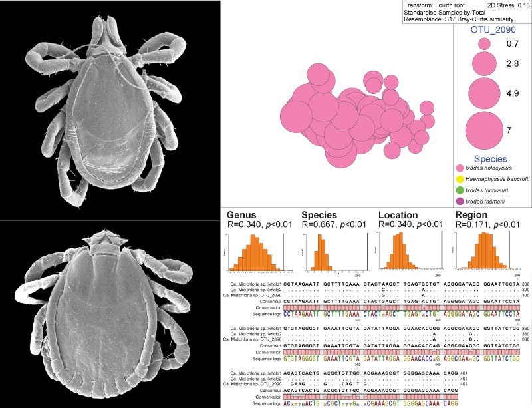The width and height of the screenshot is (532, 408).
Task: Click position marker 280 above the alignment
Action: coord(438,275)
